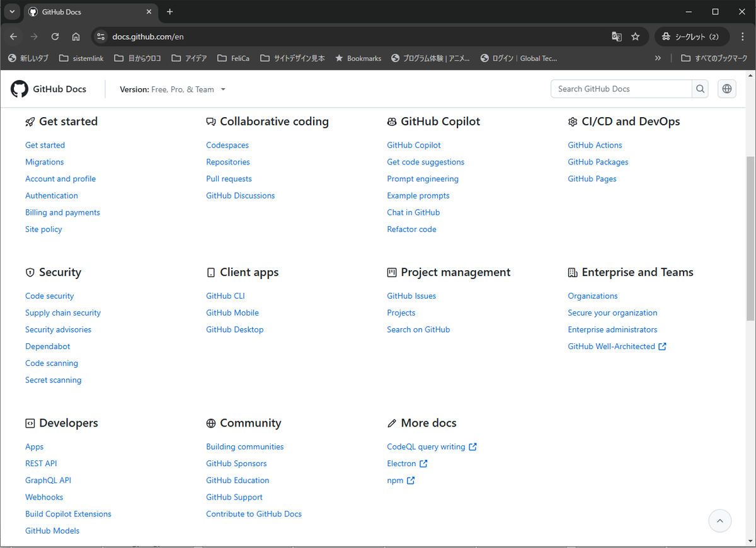Viewport: 756px width, 548px height.
Task: Click the shield icon beside Security
Action: [x=30, y=272]
